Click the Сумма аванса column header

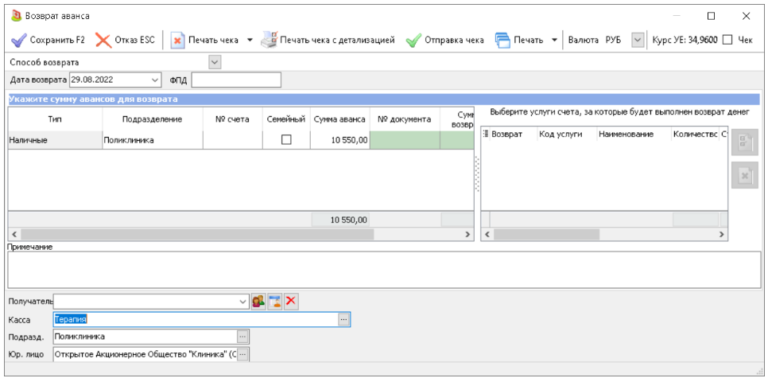pos(340,119)
